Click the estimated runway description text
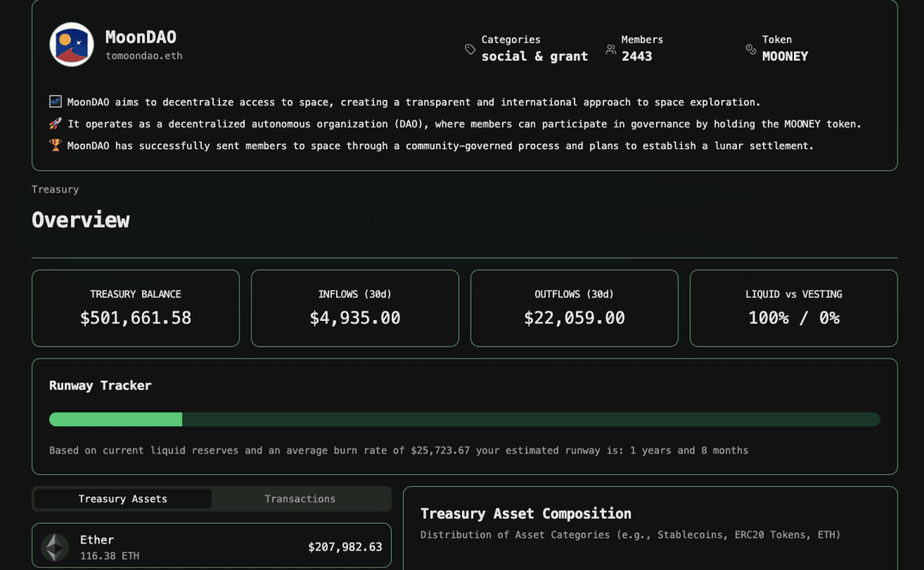The height and width of the screenshot is (570, 924). click(399, 450)
